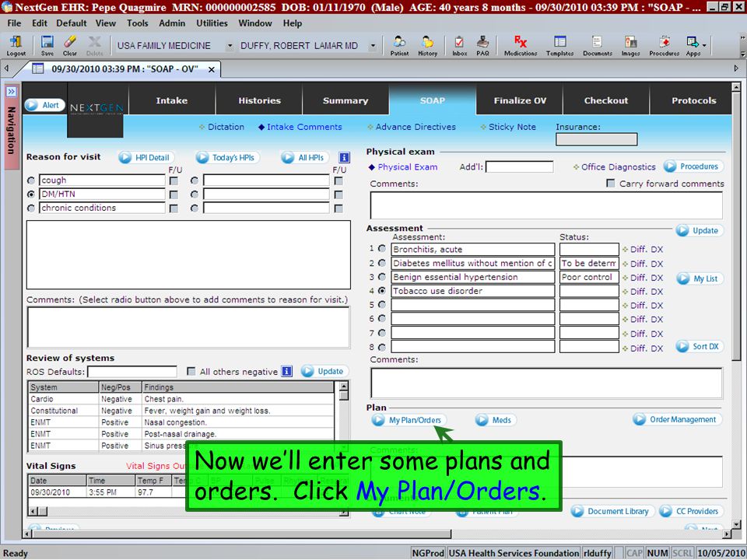Click the Save toolbar icon
The height and width of the screenshot is (560, 747).
point(47,46)
